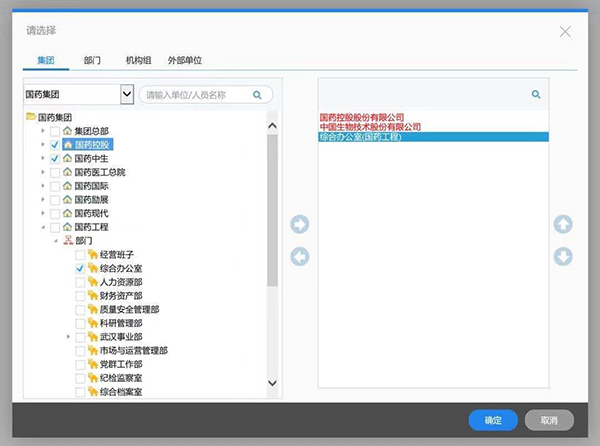Click the 国药集团 root folder icon
The width and height of the screenshot is (600, 446).
click(x=31, y=116)
